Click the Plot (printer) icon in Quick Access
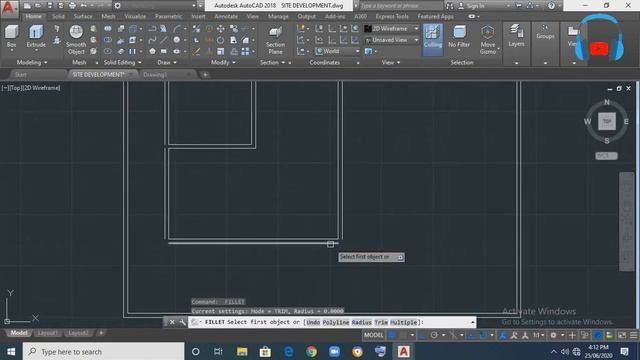Viewport: 640px width, 360px height. (x=72, y=6)
